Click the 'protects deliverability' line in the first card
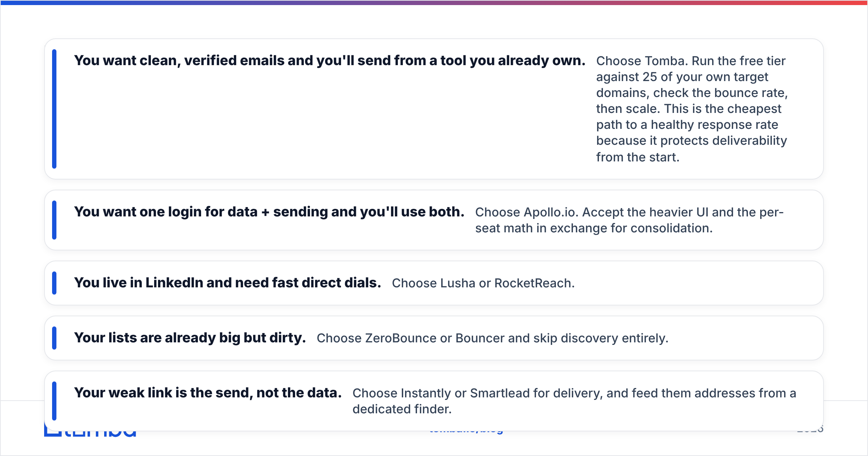The image size is (868, 456). tap(692, 140)
